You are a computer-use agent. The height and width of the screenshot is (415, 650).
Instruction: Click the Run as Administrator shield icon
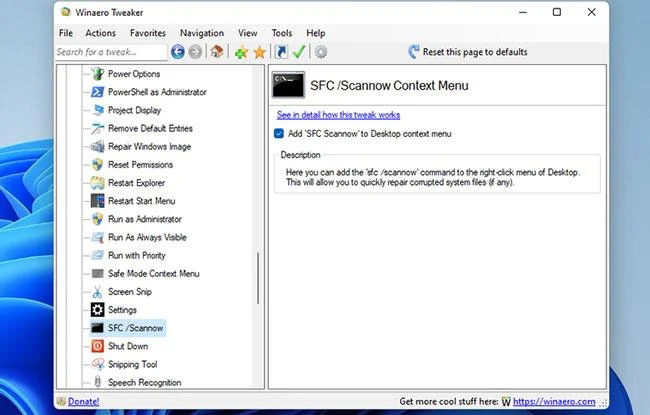pyautogui.click(x=98, y=219)
